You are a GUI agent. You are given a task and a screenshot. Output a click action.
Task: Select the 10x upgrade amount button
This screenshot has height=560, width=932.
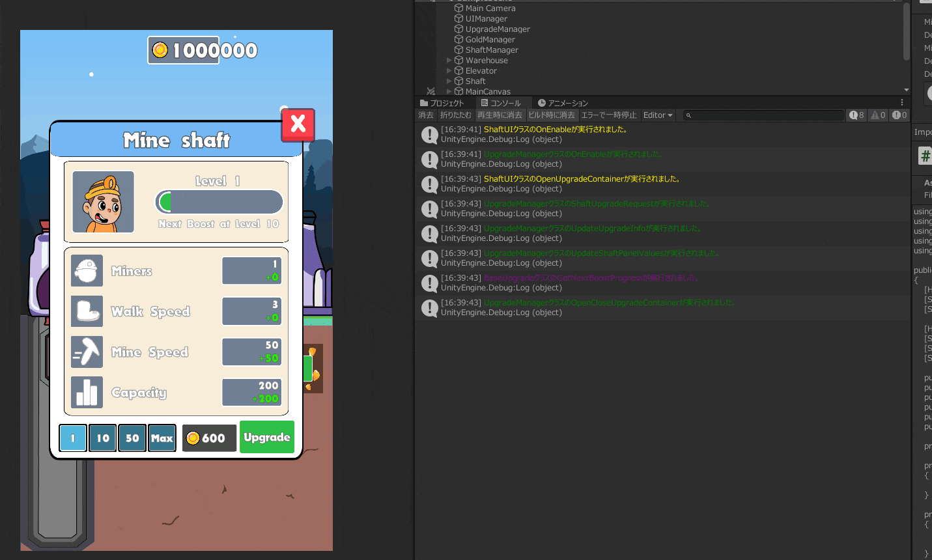click(x=103, y=438)
